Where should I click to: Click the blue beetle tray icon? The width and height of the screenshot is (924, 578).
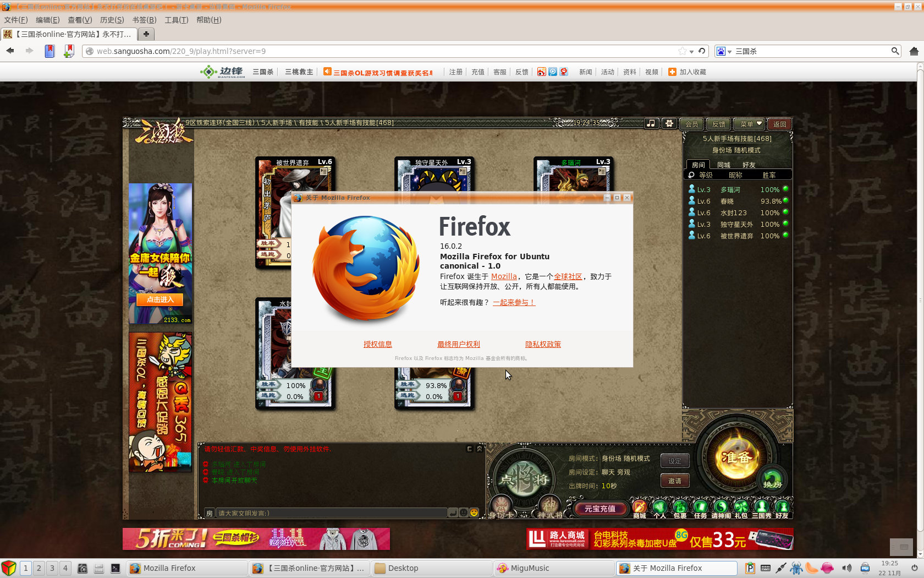tap(796, 568)
